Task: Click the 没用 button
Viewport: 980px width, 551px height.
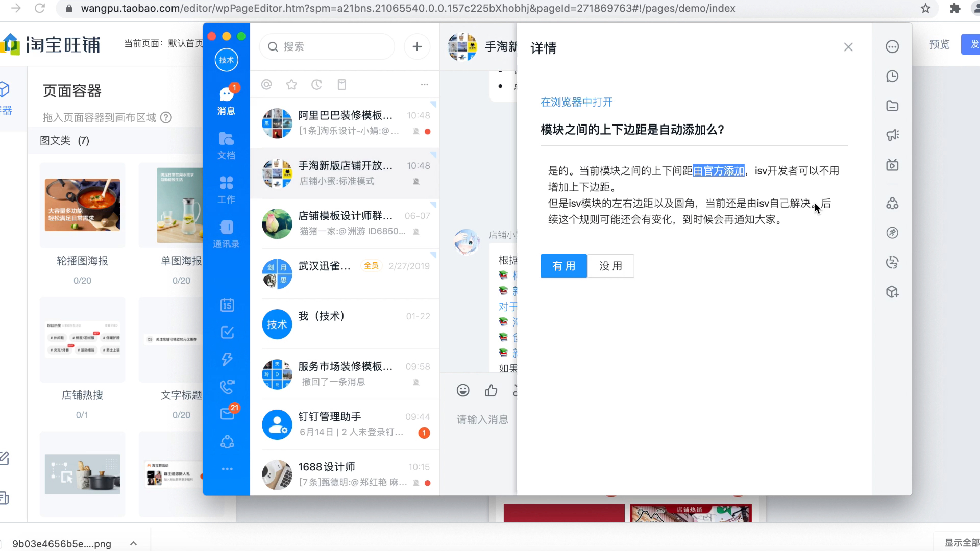Action: click(610, 266)
